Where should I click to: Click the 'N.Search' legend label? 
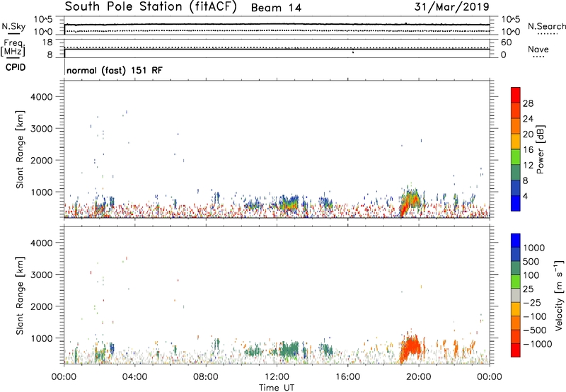pyautogui.click(x=547, y=26)
